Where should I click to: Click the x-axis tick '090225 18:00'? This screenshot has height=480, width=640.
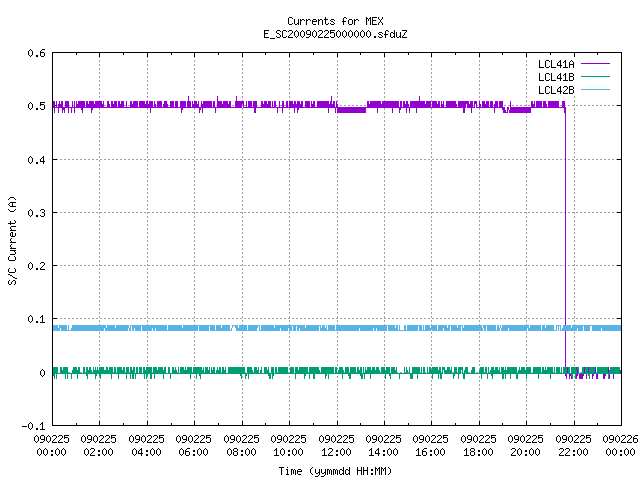click(479, 445)
